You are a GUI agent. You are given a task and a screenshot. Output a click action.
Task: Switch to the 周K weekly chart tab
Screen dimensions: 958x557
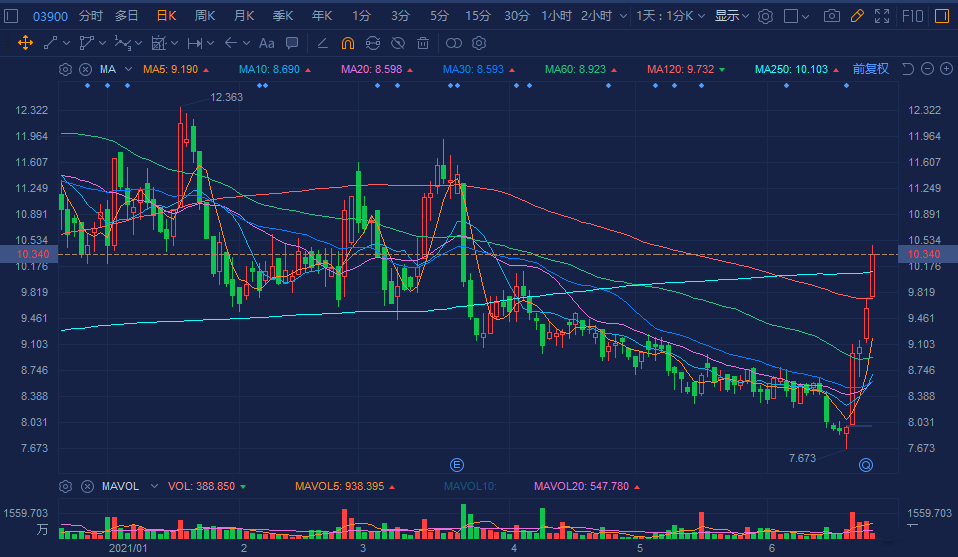205,16
